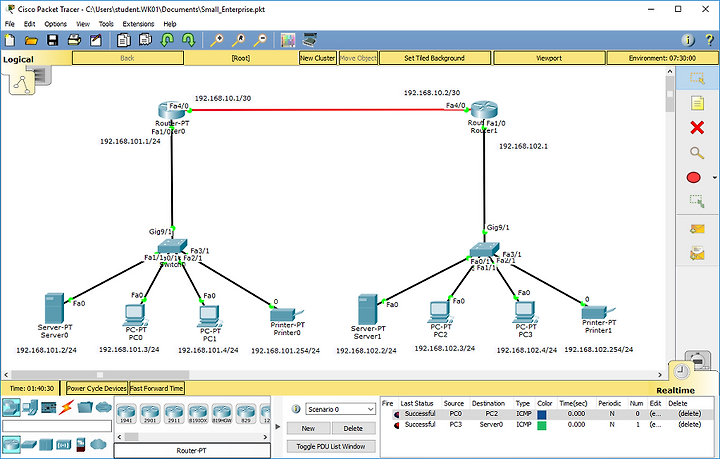Open help contents with the question mark icon

709,40
